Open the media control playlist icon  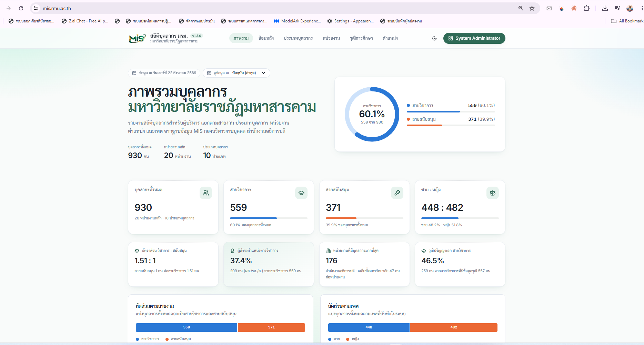tap(617, 8)
